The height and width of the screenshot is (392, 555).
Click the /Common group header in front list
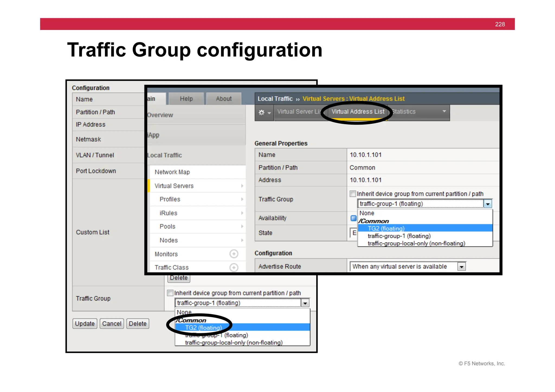pyautogui.click(x=373, y=221)
